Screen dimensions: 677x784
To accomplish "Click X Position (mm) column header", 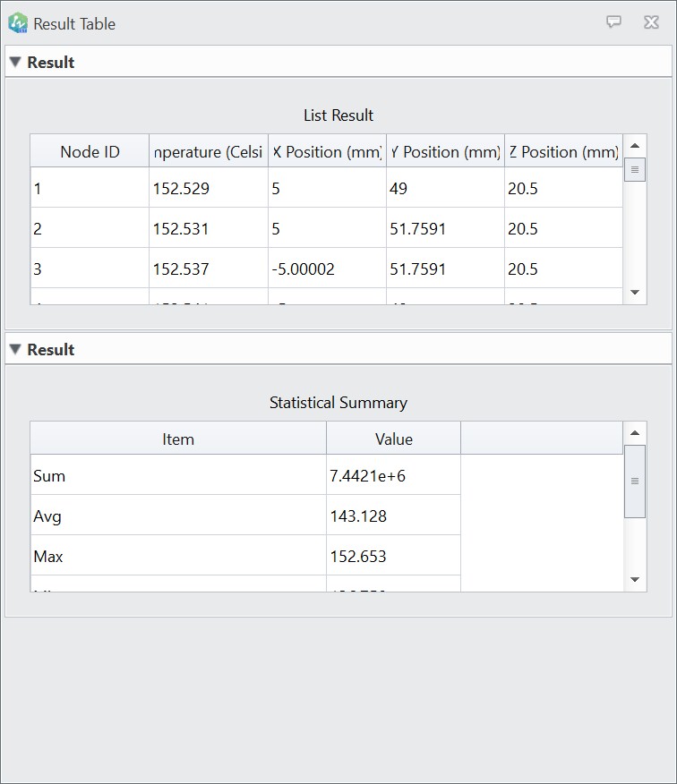I will point(327,152).
